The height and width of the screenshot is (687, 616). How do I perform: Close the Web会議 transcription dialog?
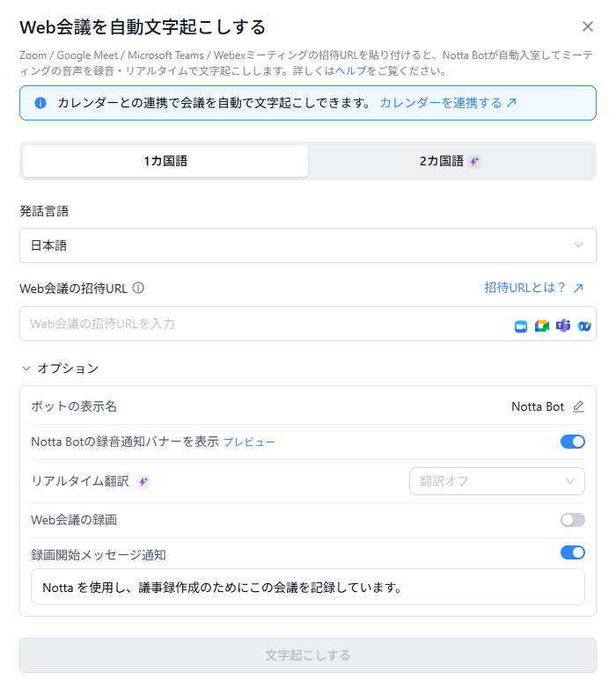coord(588,26)
